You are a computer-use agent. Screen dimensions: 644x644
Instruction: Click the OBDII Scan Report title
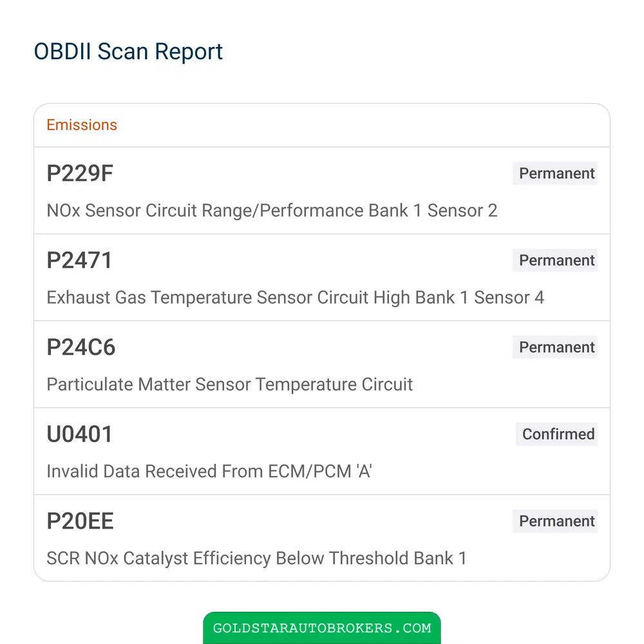[x=128, y=52]
